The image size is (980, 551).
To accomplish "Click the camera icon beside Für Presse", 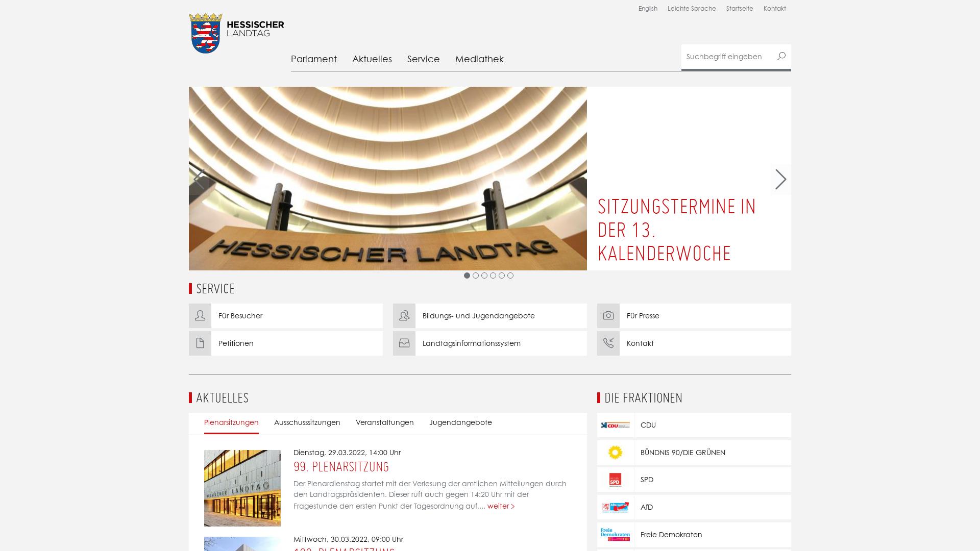I will 608,316.
